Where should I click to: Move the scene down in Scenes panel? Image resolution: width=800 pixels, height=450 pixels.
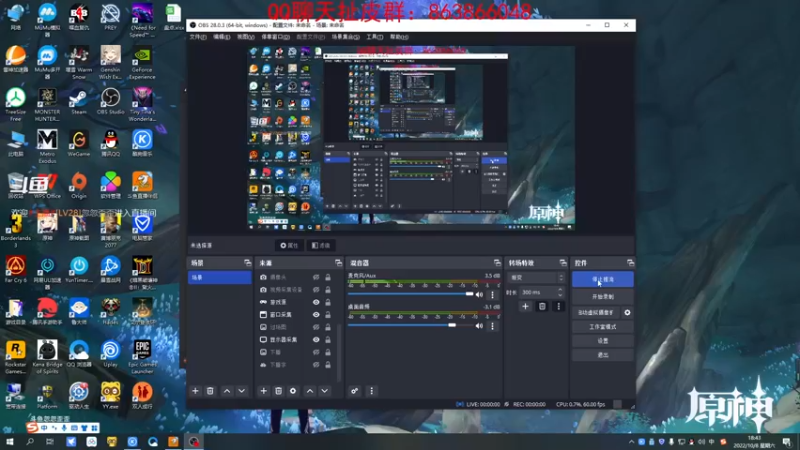pos(242,391)
